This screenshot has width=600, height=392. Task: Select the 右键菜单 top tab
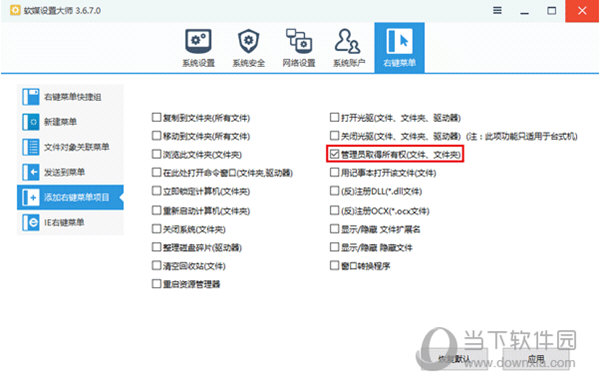pos(399,47)
